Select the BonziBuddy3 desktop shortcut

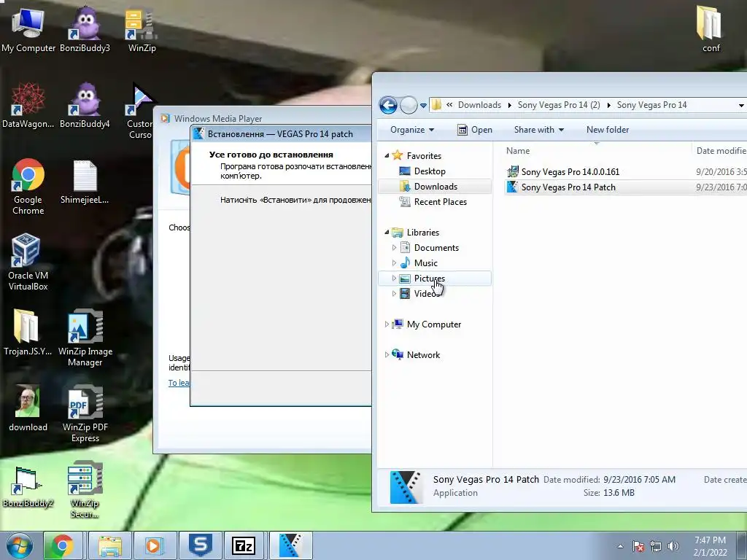pyautogui.click(x=85, y=29)
